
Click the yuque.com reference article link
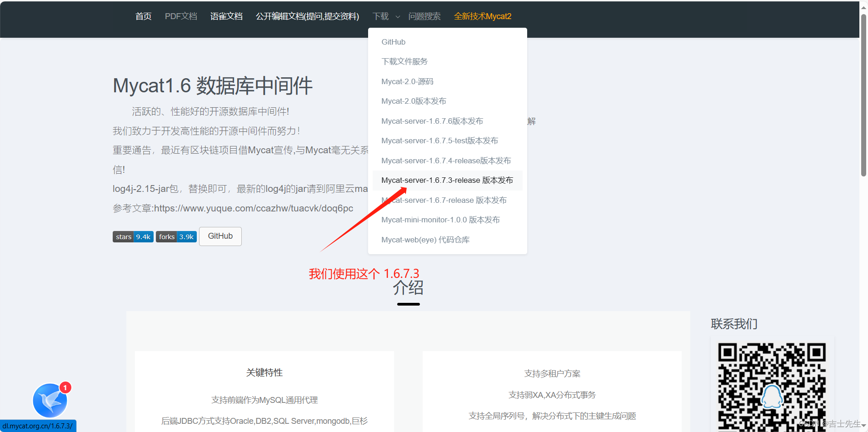(254, 208)
